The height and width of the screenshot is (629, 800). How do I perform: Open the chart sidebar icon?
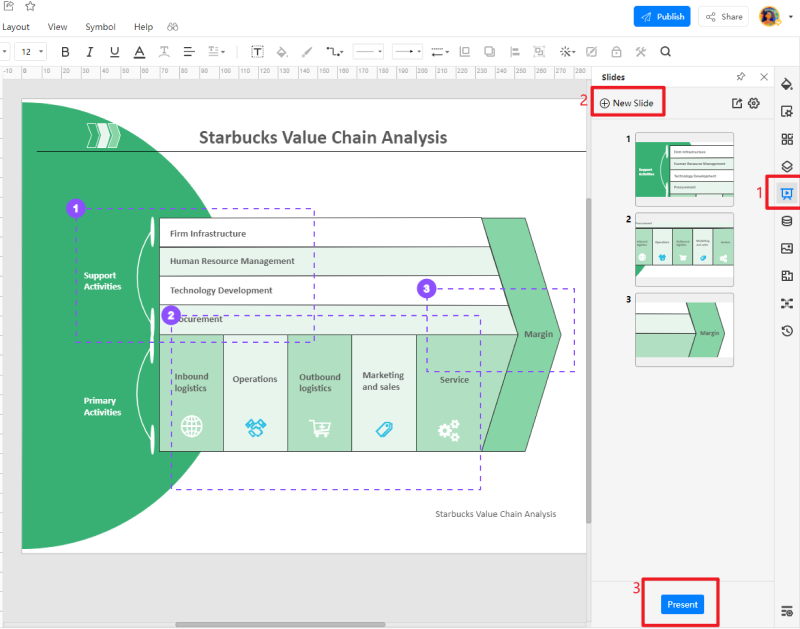click(787, 276)
